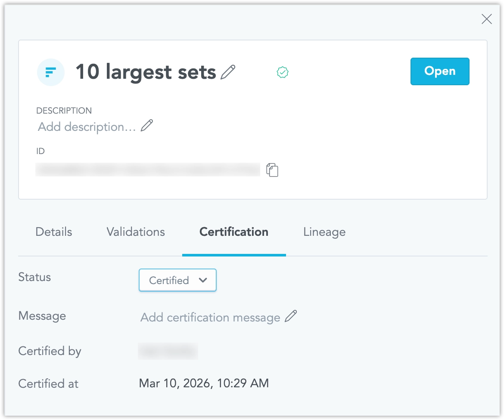Click the Add description placeholder text
This screenshot has height=420, width=504.
pos(87,127)
